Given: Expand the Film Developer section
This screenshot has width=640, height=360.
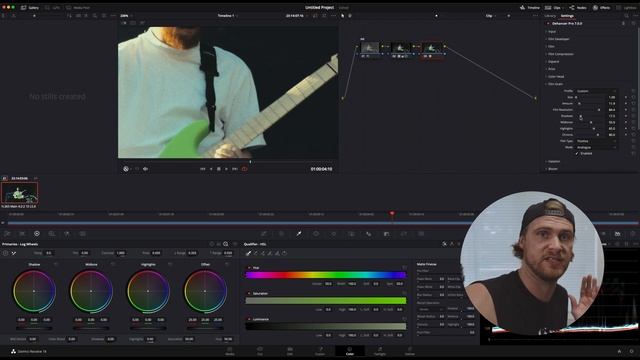Looking at the screenshot, I should (x=558, y=39).
